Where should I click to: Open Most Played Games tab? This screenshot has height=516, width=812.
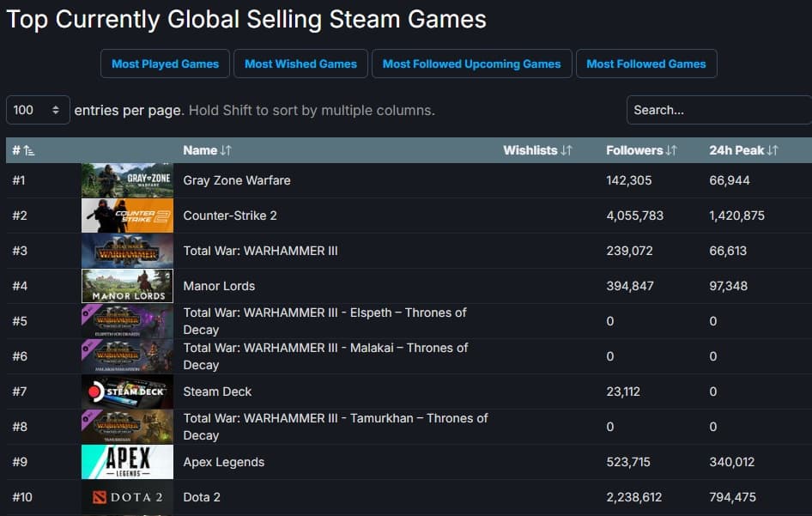click(x=165, y=64)
